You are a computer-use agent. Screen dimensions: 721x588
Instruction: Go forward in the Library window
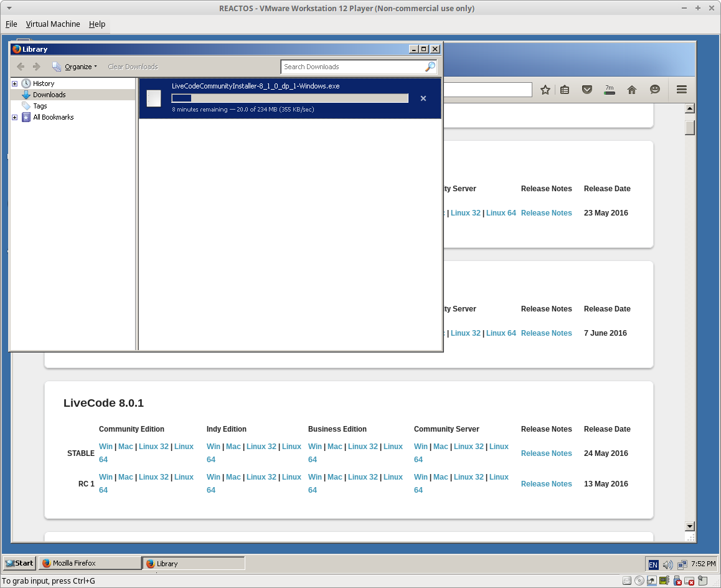click(x=36, y=67)
